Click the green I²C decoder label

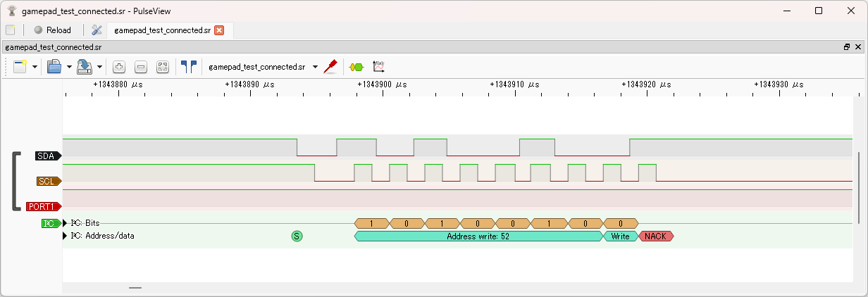51,224
